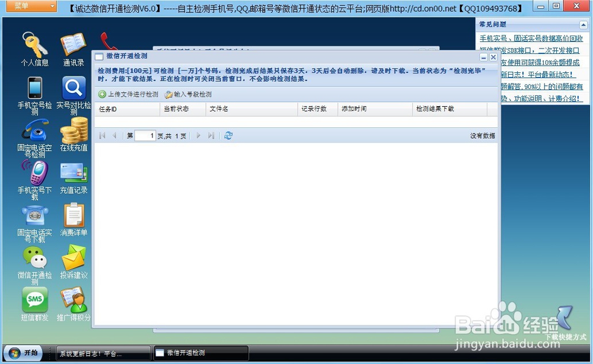593x364 pixels.
Task: Close the 微信开通检测 inner window
Action: (x=493, y=57)
